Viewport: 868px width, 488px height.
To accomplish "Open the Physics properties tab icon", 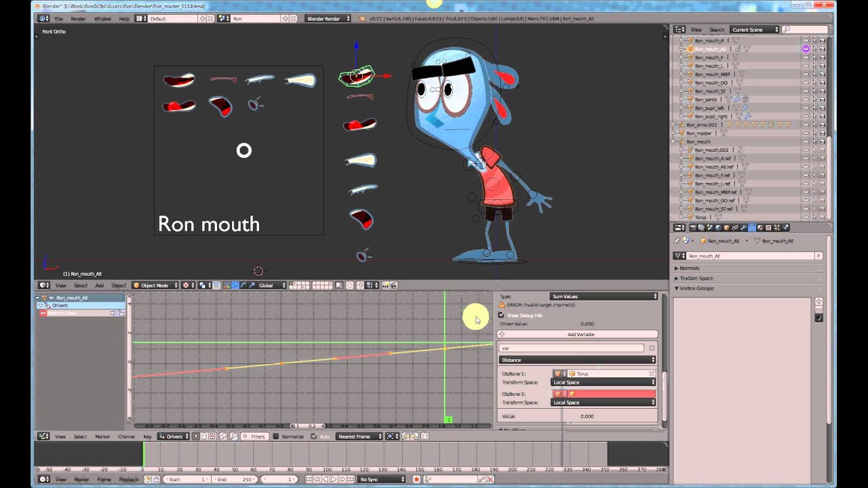I will 785,228.
